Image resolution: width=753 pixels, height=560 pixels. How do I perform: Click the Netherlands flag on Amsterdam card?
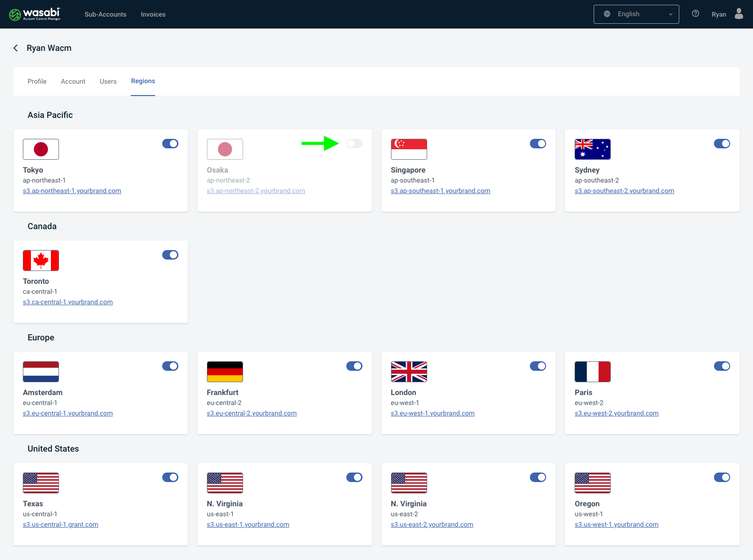[41, 372]
